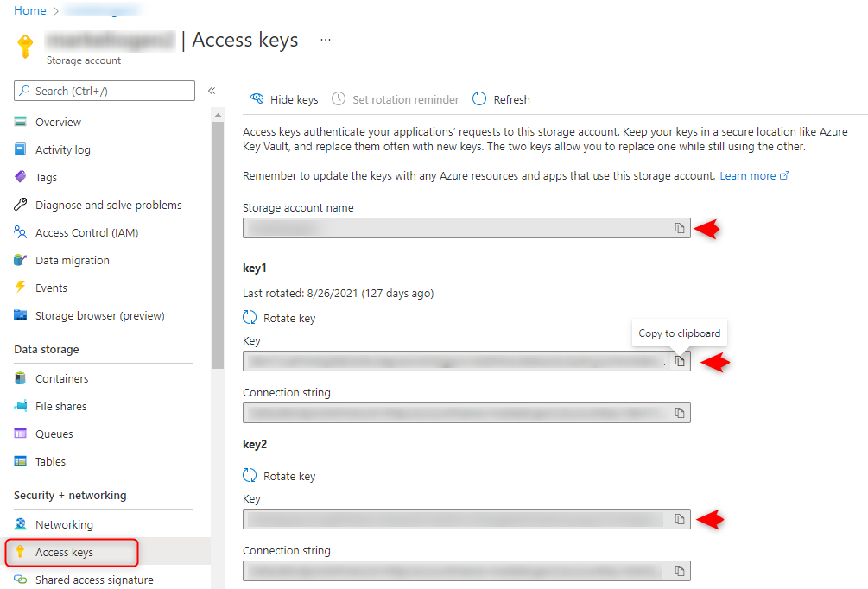Click the Rotate key icon under key2

[x=250, y=476]
